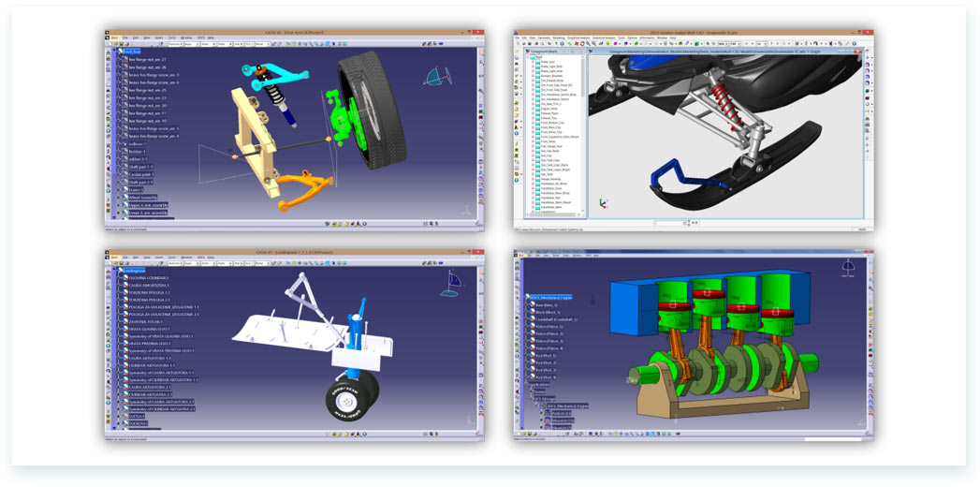Click the horizontal scrollbar of 3DCS tree panel
980x487 pixels.
click(x=552, y=214)
